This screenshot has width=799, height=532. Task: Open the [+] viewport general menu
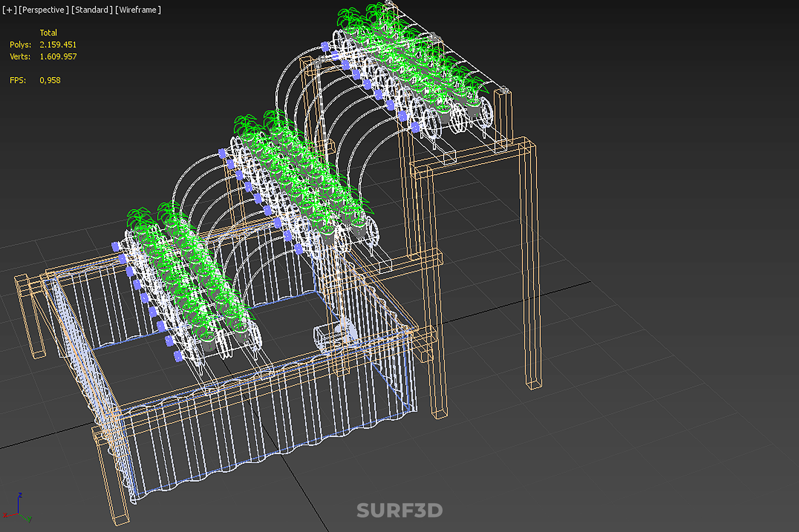(9, 10)
